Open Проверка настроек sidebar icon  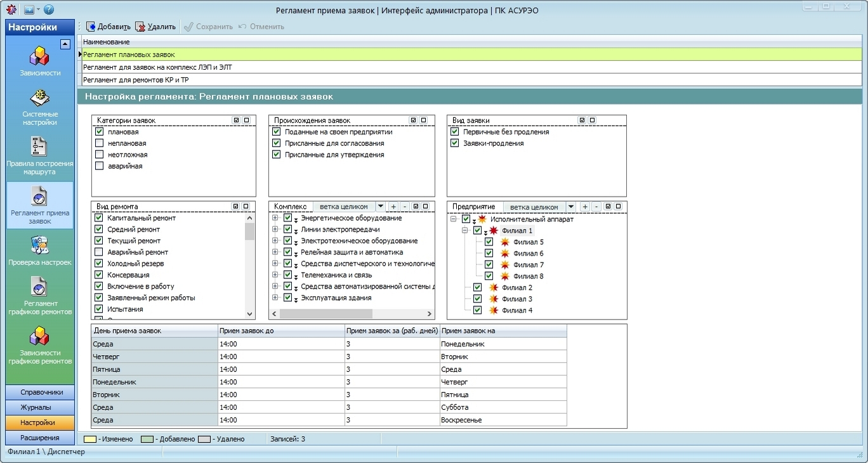click(x=40, y=245)
